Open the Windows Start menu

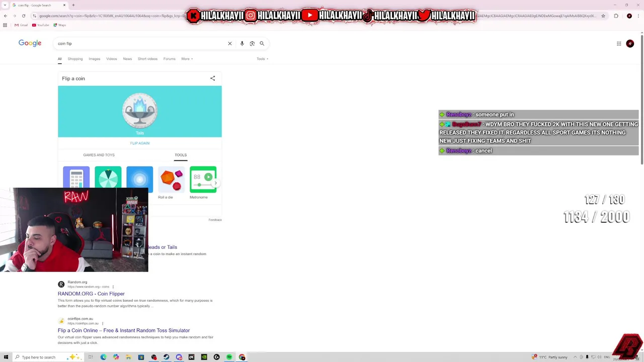(6, 357)
